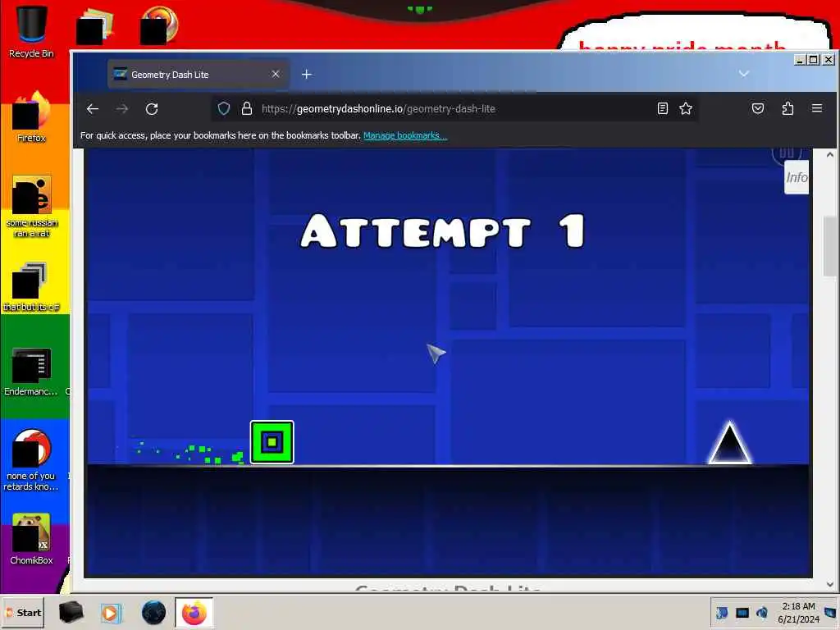Toggle reader view in address bar
Screen dimensions: 840x630
click(x=663, y=109)
